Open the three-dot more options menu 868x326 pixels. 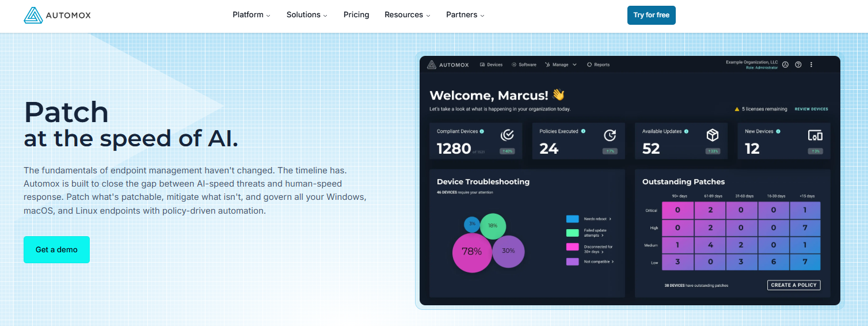tap(812, 65)
